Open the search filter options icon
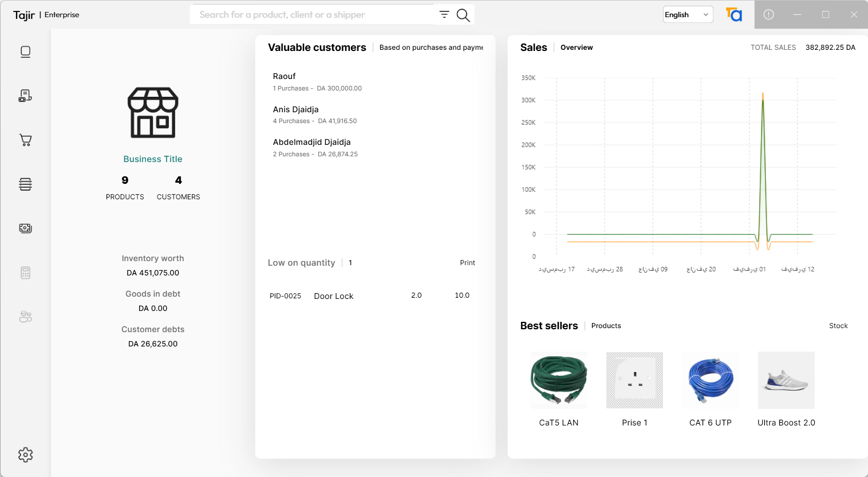Viewport: 868px width, 477px height. (x=444, y=15)
